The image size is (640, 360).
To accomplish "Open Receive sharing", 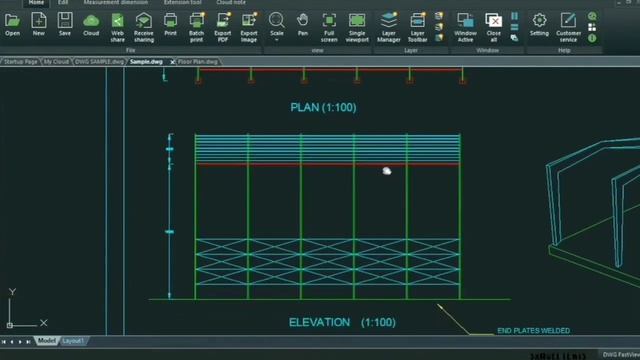I will (x=144, y=28).
